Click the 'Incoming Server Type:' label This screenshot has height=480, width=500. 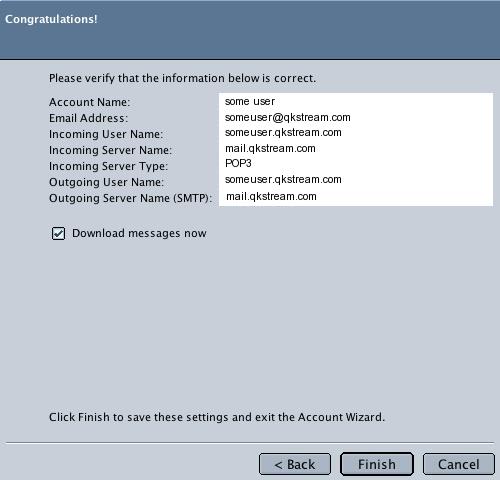pos(108,166)
